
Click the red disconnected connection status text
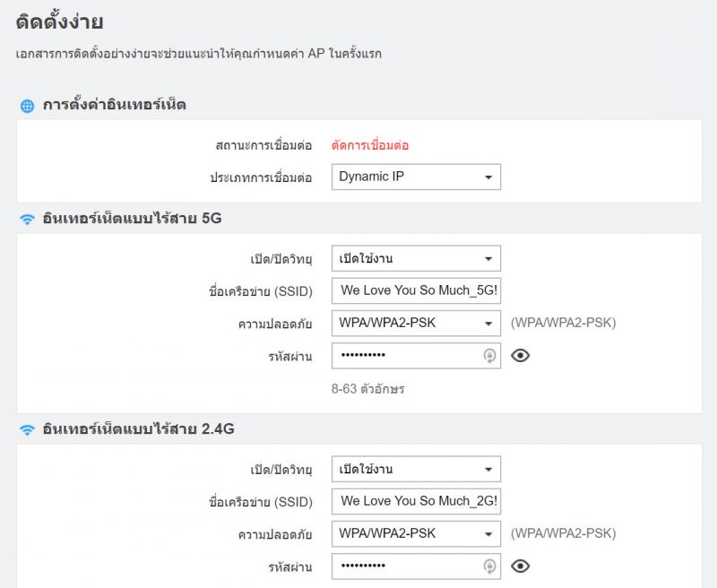[370, 145]
